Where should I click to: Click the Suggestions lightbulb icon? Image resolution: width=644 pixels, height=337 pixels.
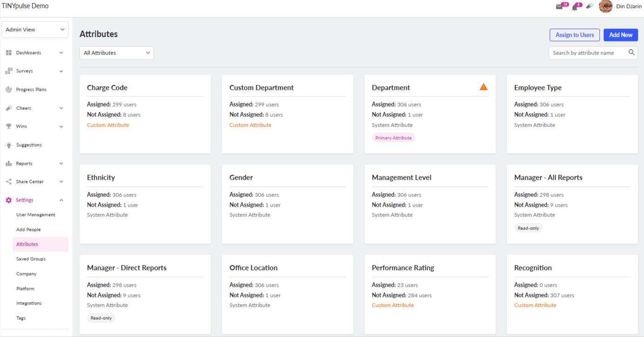pos(8,145)
